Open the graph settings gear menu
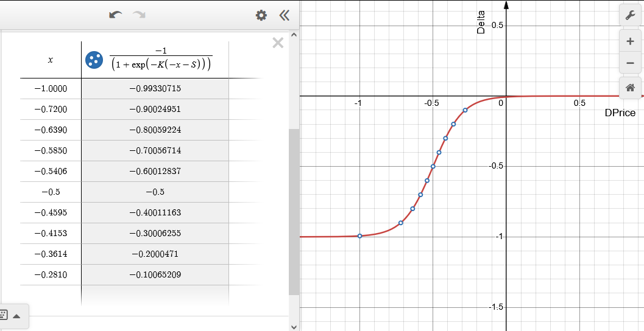 tap(261, 16)
